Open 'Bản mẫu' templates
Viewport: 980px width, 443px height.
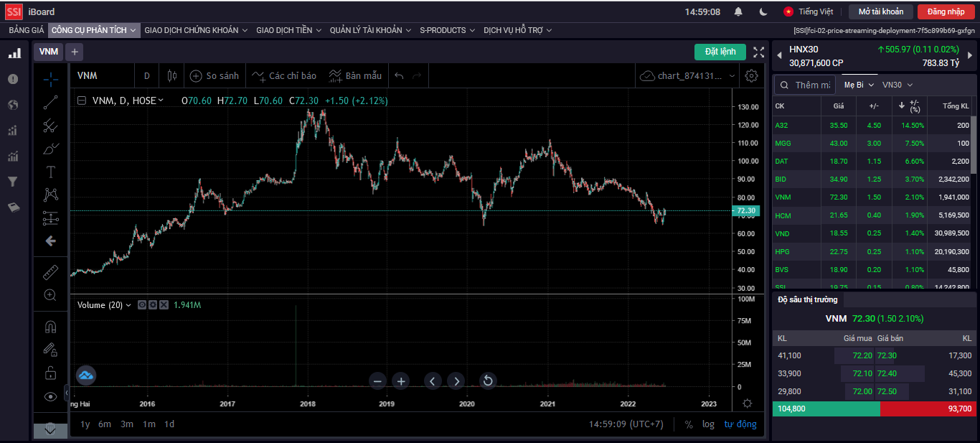355,75
